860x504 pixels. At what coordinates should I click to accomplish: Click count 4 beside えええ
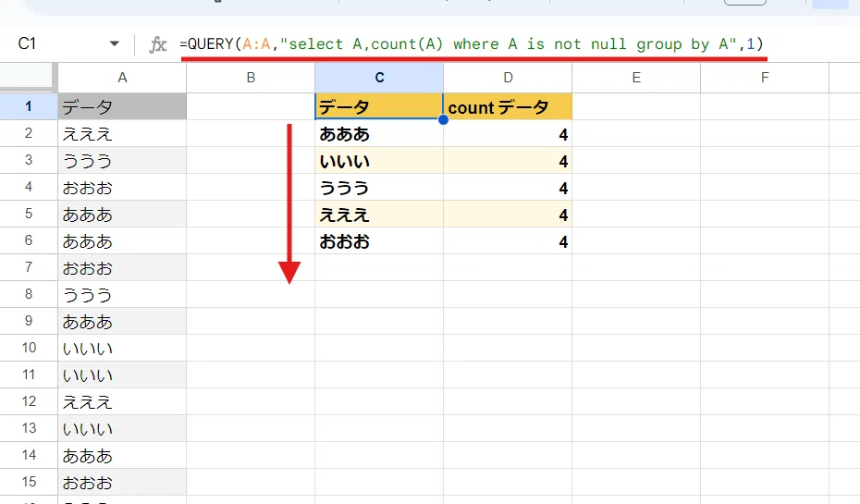pyautogui.click(x=508, y=214)
